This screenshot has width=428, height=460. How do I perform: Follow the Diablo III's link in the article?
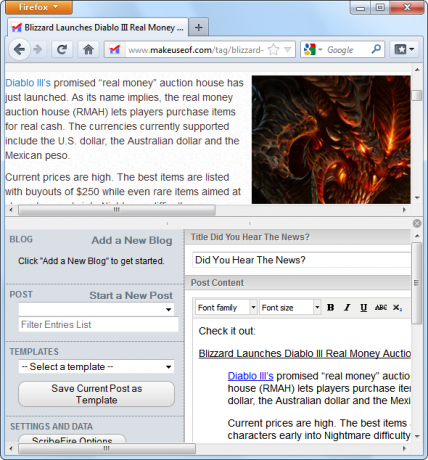click(x=28, y=83)
